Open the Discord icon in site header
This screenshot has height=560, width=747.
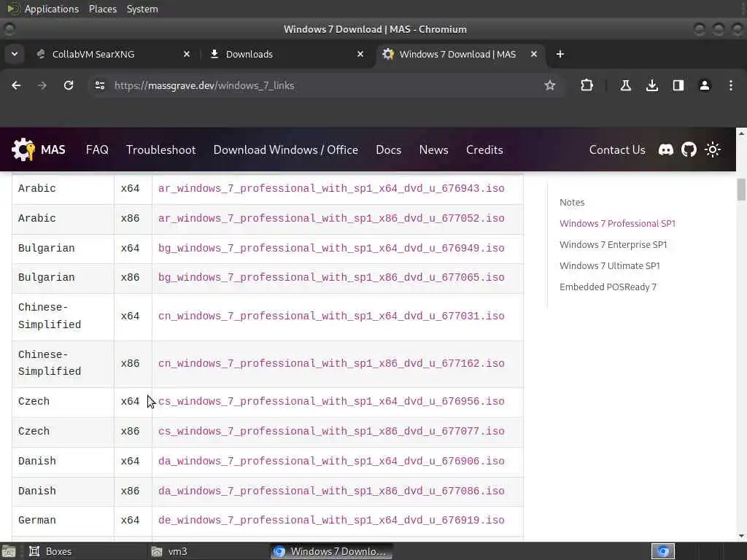[x=665, y=150]
